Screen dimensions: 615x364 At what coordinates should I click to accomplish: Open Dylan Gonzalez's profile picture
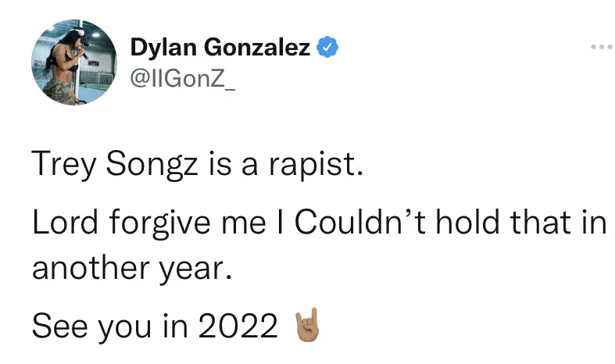coord(67,69)
